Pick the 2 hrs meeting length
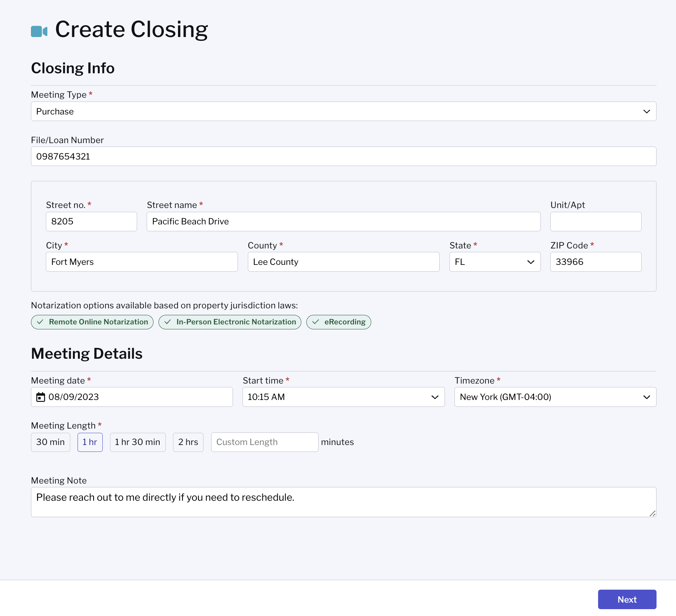The width and height of the screenshot is (676, 616). (x=188, y=442)
